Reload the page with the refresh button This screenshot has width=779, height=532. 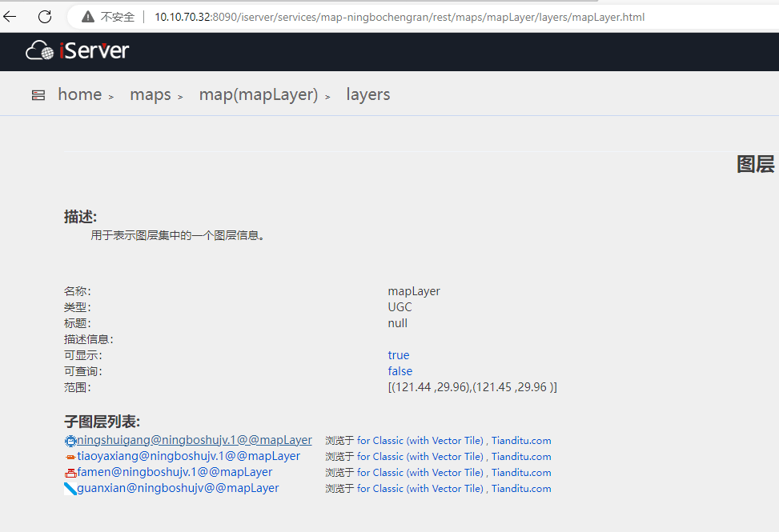pyautogui.click(x=45, y=17)
